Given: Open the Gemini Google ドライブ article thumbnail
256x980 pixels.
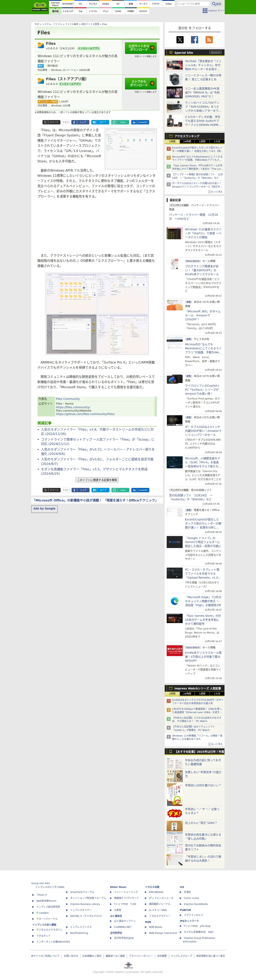Looking at the screenshot, I should (174, 542).
